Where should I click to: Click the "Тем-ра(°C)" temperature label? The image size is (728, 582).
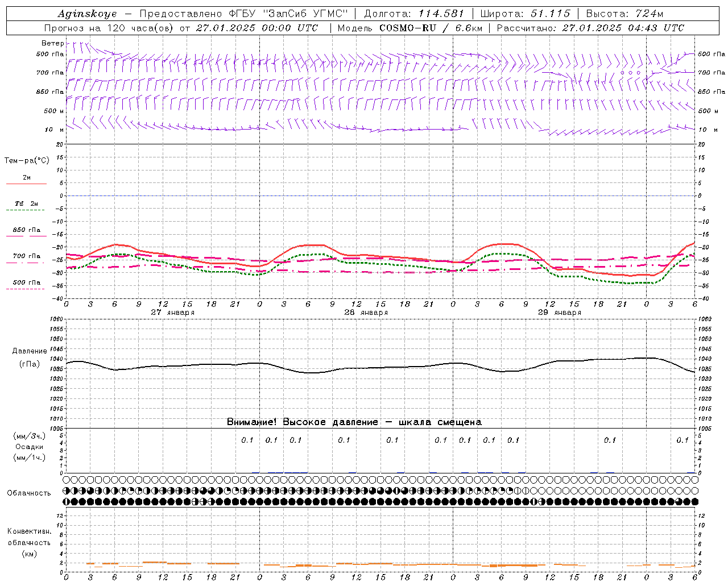pyautogui.click(x=27, y=160)
